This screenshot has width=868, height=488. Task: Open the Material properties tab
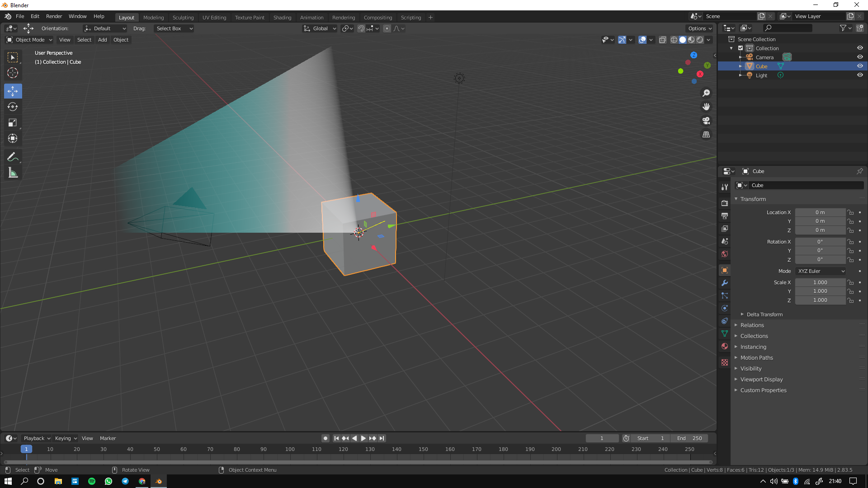725,346
